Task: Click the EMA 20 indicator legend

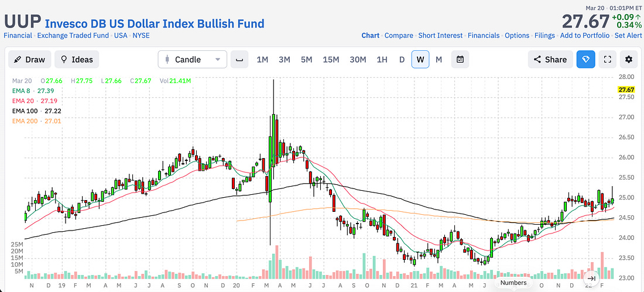Action: 35,101
